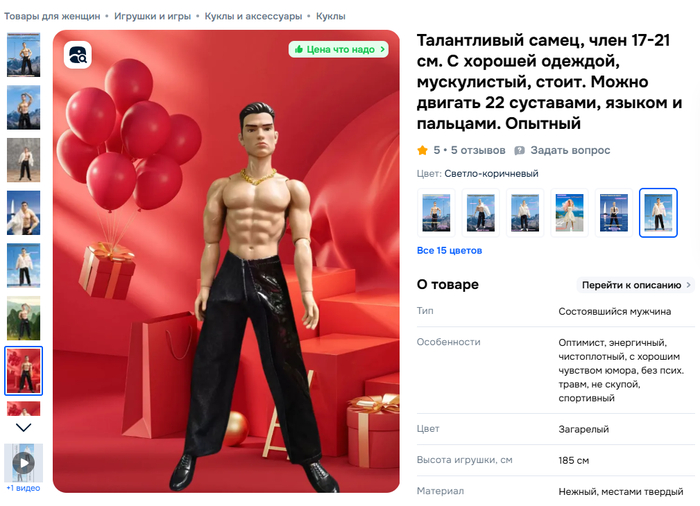Select the green forest background thumbnail

click(x=24, y=318)
